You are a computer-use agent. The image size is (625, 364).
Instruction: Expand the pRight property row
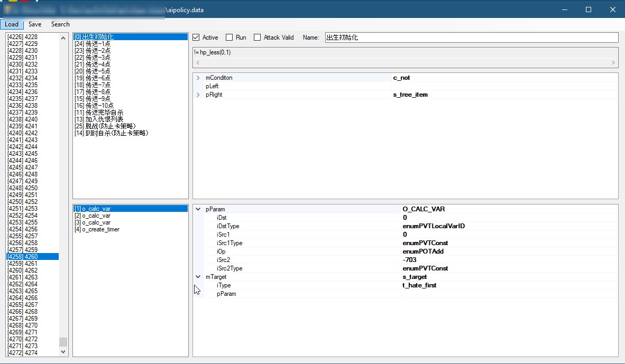tap(198, 95)
